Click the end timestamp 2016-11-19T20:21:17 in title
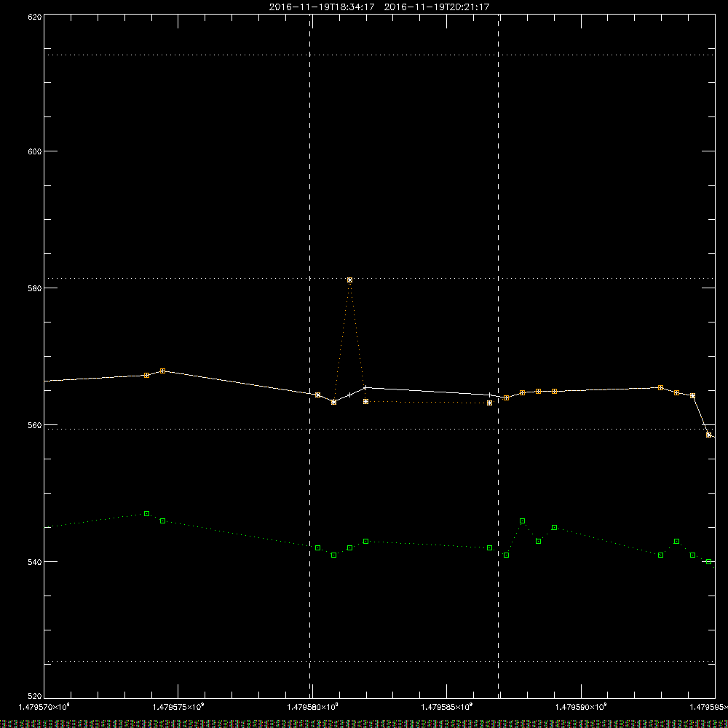The height and width of the screenshot is (728, 728). (x=436, y=7)
